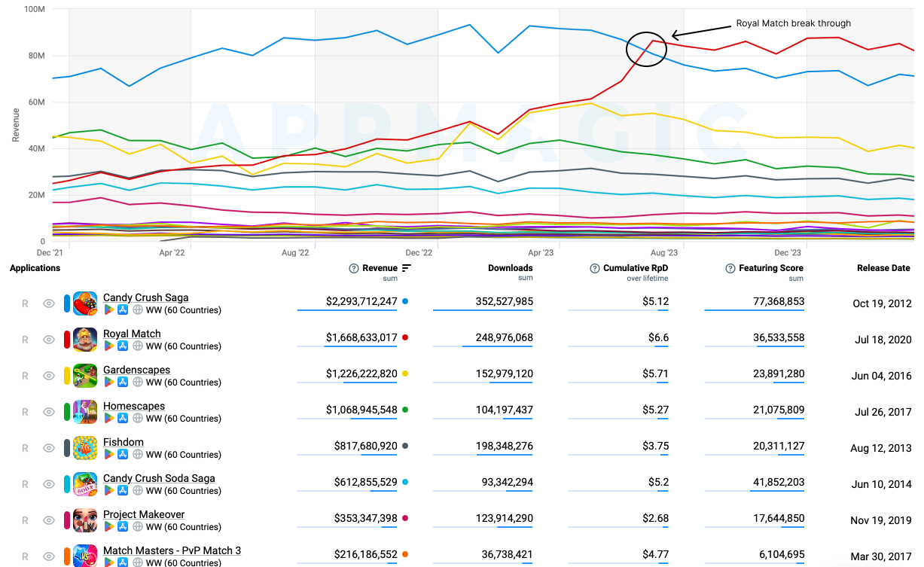Click the yellow Gardenscapes color swatch
This screenshot has height=567, width=924.
(67, 376)
